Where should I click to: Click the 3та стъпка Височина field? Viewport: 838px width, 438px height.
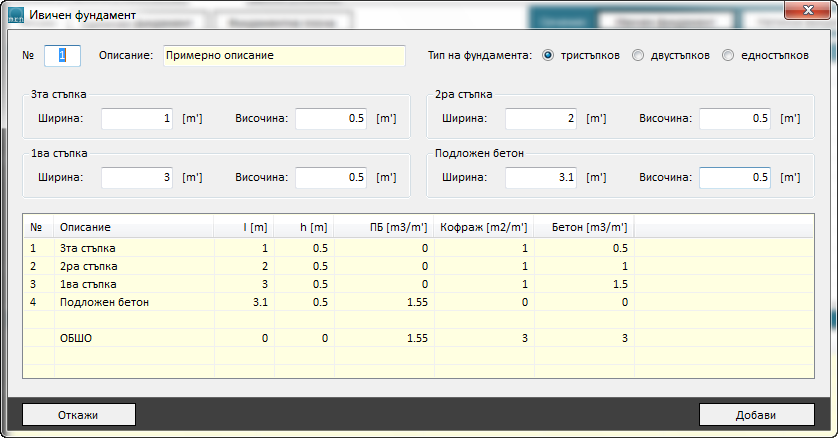point(331,119)
